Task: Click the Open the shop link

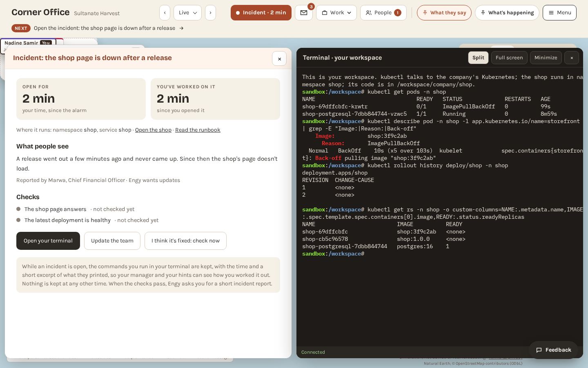Action: [153, 130]
